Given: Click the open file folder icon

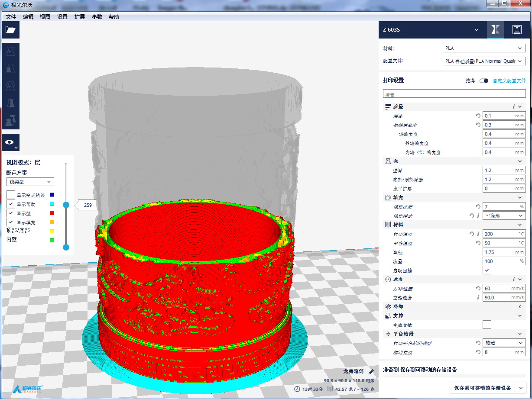Looking at the screenshot, I should pos(10,29).
